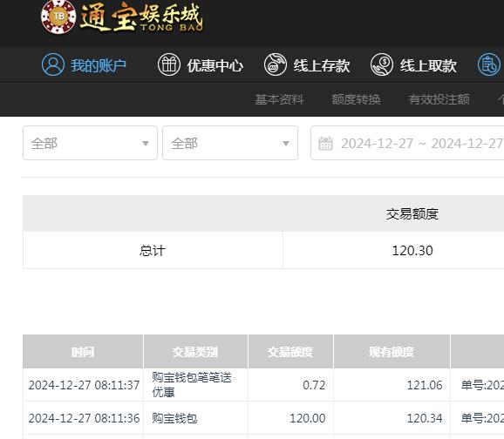Screen dimensions: 504x439
Task: Click the 2024-12-27 ~ 2024-12-27 date range field
Action: [x=407, y=143]
